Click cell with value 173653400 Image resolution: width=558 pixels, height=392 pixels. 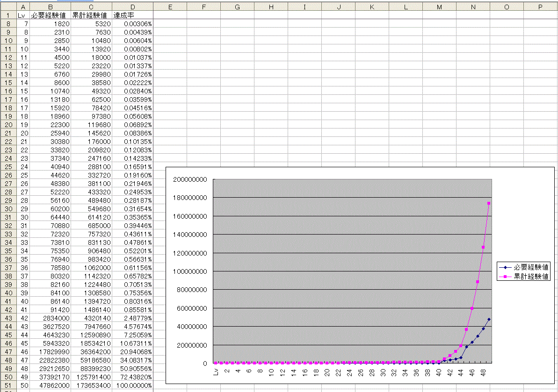point(92,385)
